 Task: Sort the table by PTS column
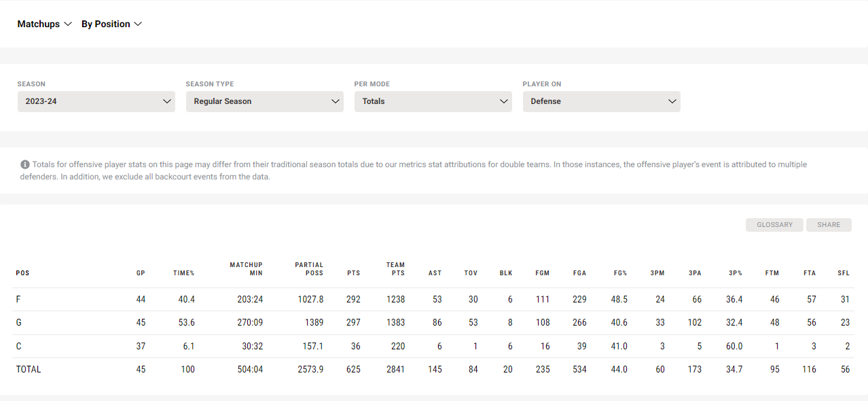[x=353, y=273]
